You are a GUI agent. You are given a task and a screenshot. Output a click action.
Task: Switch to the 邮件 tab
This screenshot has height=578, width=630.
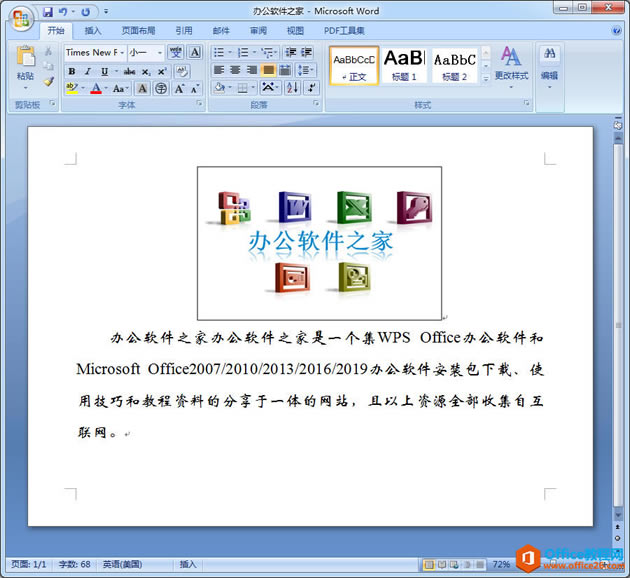[221, 31]
